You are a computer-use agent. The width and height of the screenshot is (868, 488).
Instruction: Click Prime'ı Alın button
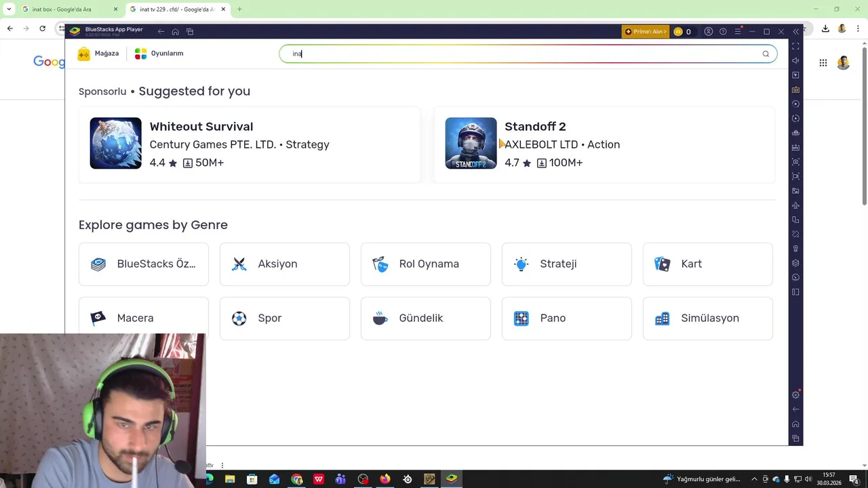[x=646, y=32]
